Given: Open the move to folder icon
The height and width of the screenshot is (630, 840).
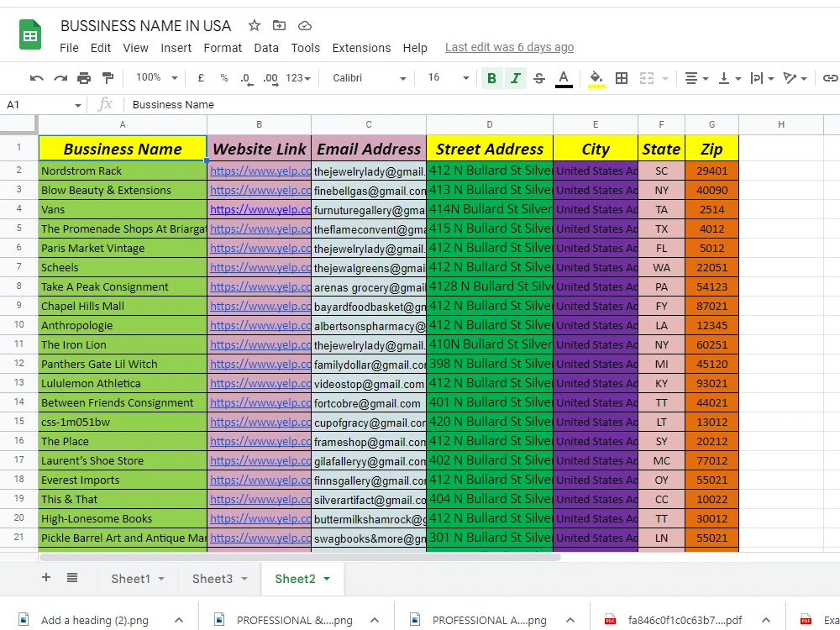Looking at the screenshot, I should [x=279, y=25].
